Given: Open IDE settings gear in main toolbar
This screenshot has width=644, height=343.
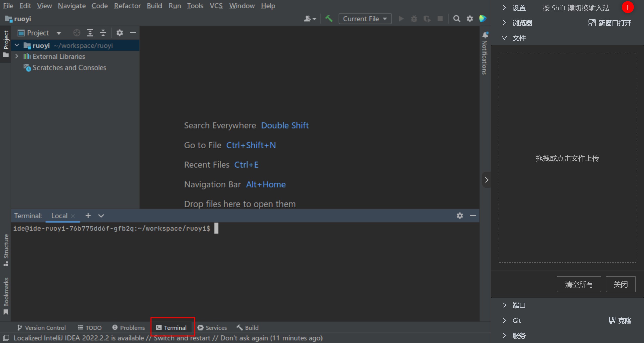Looking at the screenshot, I should coord(470,19).
